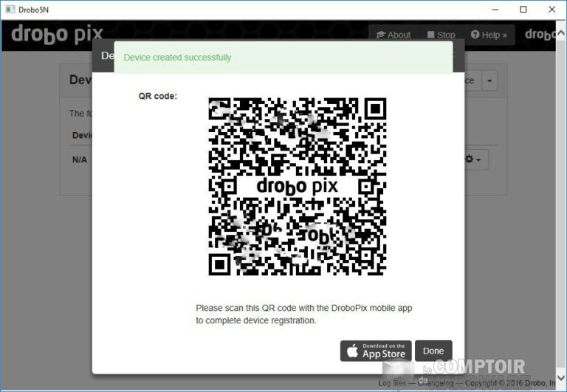Click the Drobo5N window icon in the title bar

[x=10, y=10]
